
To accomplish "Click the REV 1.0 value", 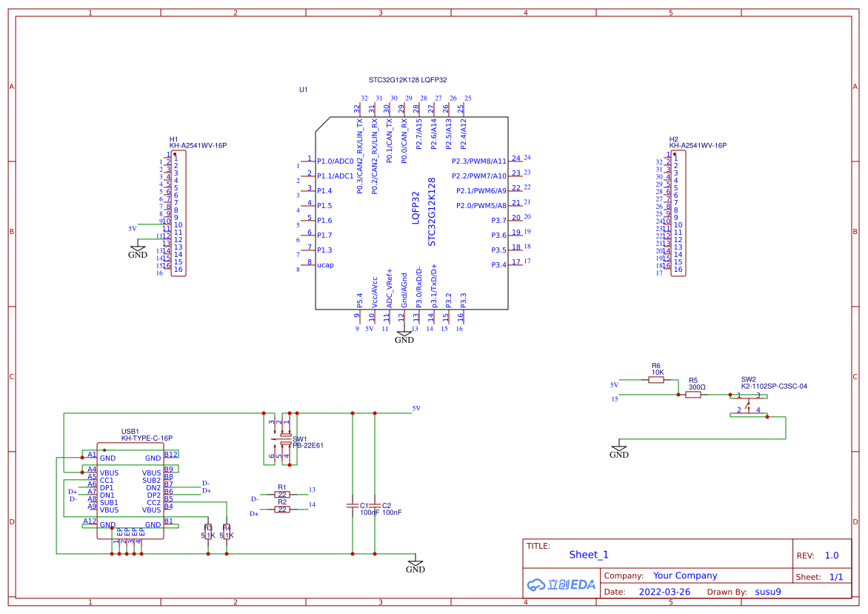I will click(831, 555).
